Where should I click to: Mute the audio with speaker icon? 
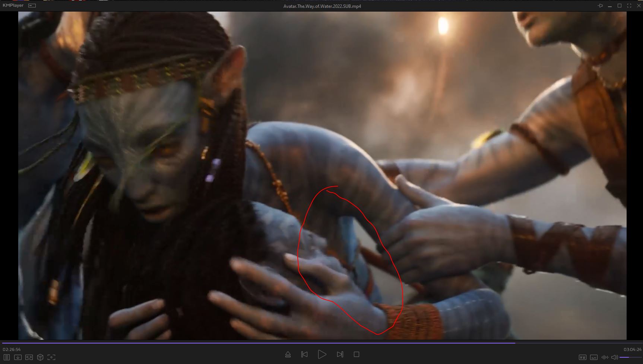(614, 357)
